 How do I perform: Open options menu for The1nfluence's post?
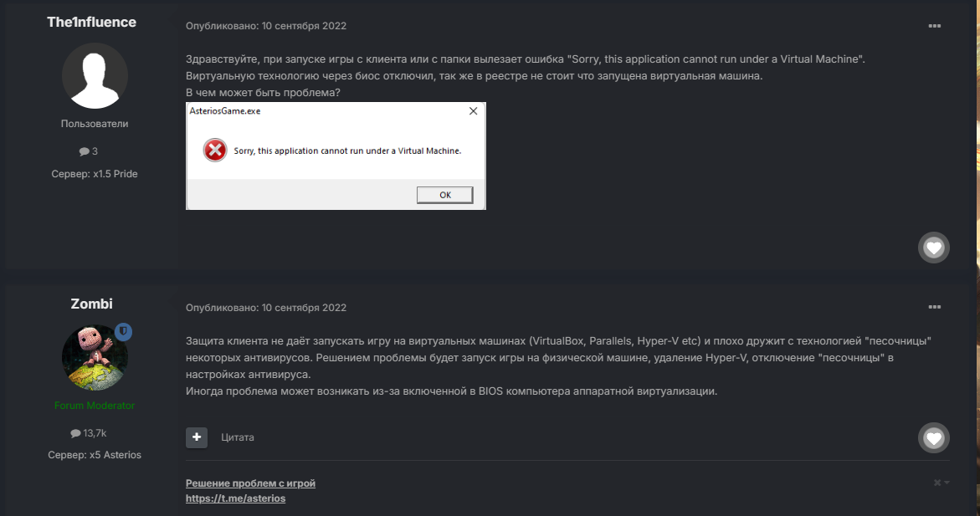pyautogui.click(x=934, y=26)
